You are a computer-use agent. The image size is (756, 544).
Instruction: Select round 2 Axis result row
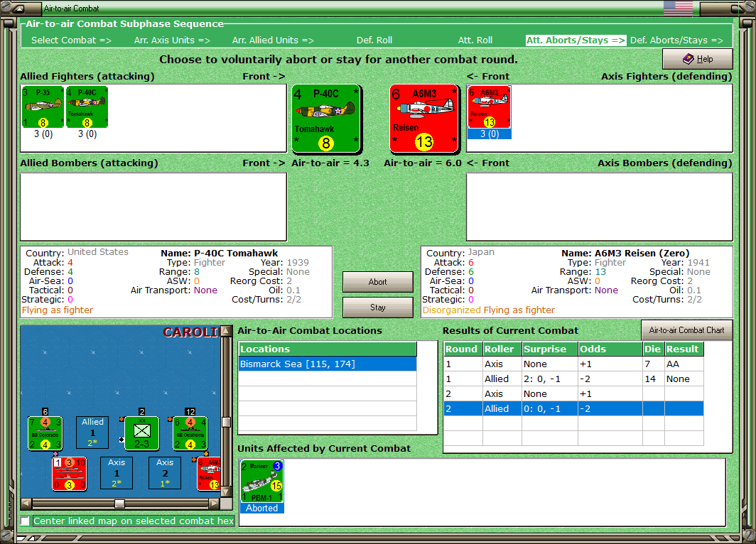(573, 393)
